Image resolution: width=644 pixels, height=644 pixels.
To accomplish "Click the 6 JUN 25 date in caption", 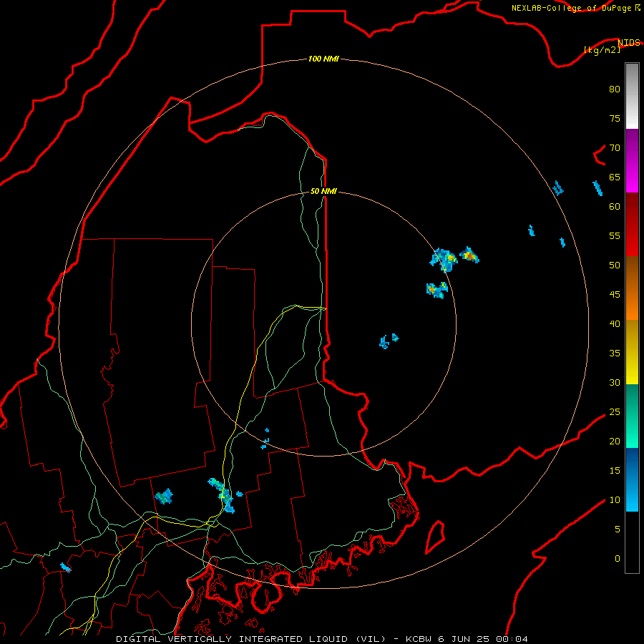I will pos(463,639).
